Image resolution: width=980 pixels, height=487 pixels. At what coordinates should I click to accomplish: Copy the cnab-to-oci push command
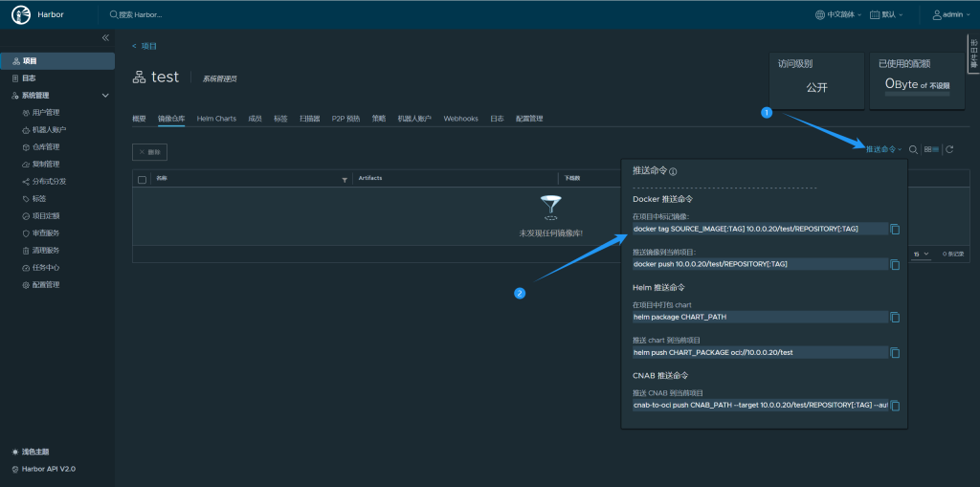click(895, 405)
